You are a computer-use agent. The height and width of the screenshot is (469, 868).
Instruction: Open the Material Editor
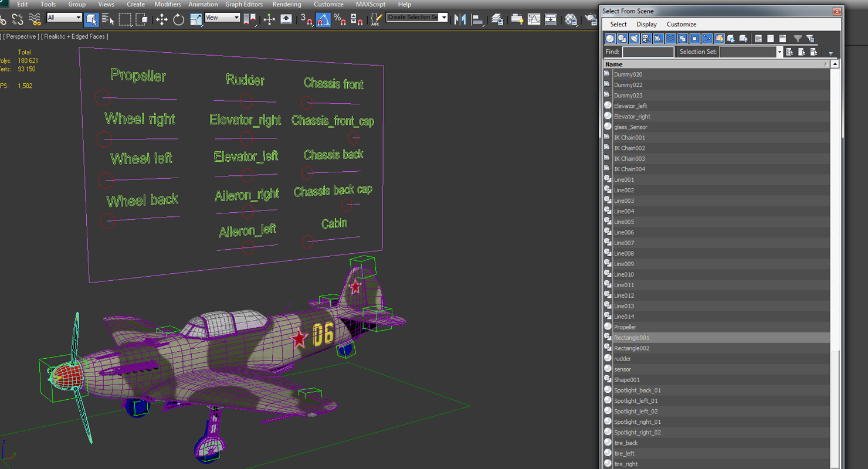click(571, 19)
